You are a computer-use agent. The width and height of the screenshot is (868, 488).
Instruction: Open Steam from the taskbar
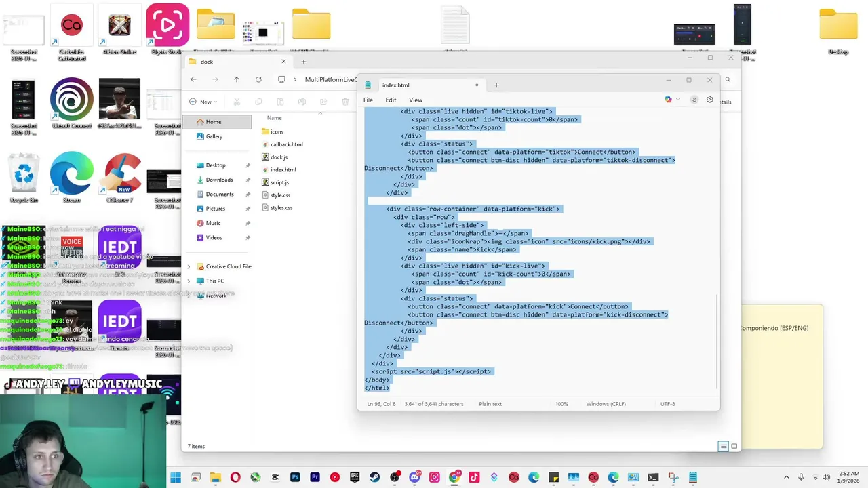374,478
